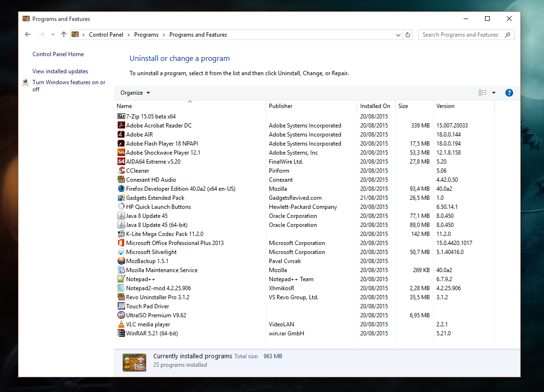Go back with the back arrow
Screen dimensions: 544x392
point(28,34)
